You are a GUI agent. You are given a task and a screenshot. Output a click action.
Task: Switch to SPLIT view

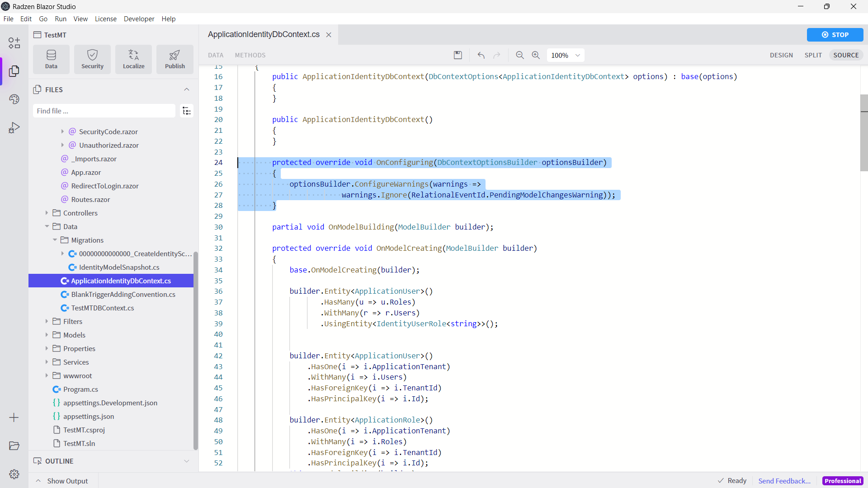click(813, 55)
